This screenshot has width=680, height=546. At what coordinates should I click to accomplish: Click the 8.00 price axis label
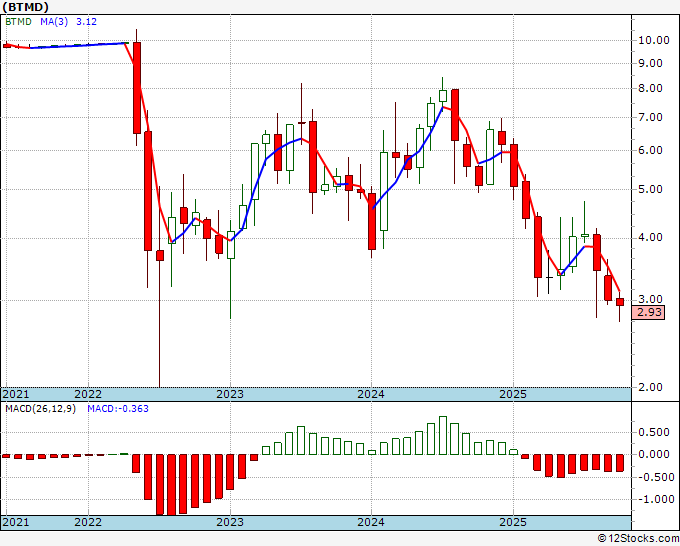click(650, 88)
